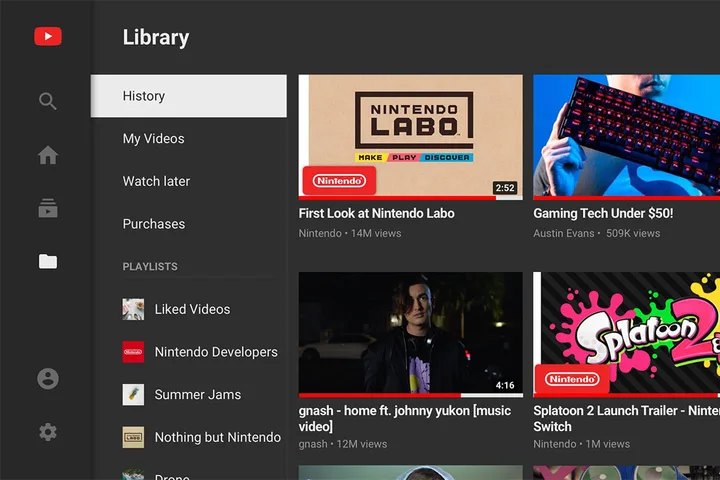This screenshot has width=720, height=480.
Task: Click 'Austin Evans • 509K views' text
Action: (596, 233)
